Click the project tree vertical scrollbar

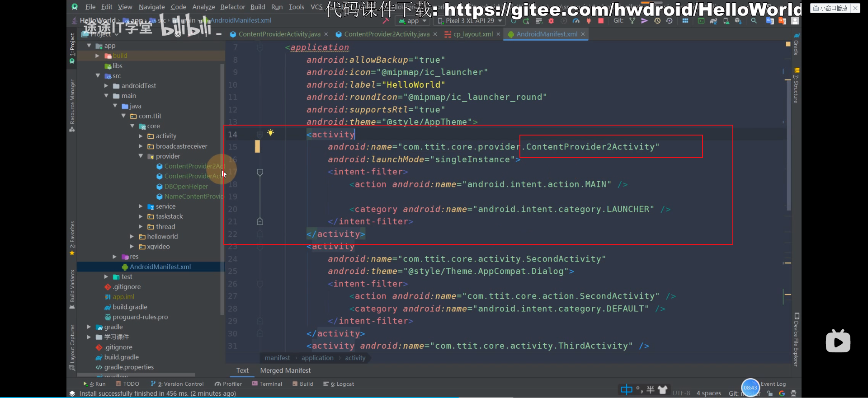(x=222, y=190)
